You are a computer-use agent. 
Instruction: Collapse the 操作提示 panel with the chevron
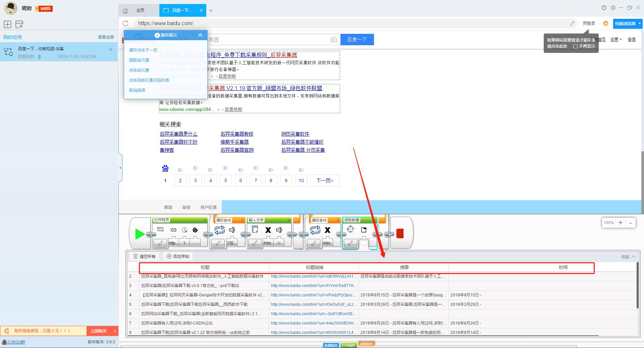pyautogui.click(x=200, y=35)
